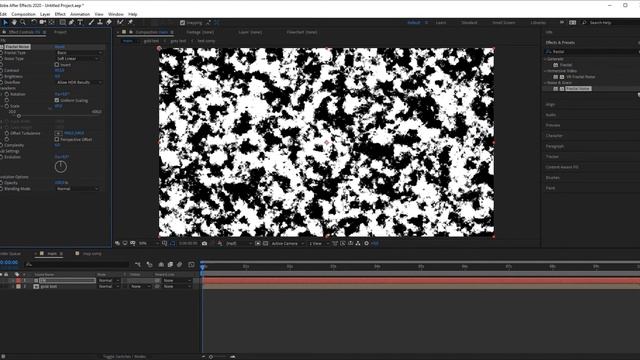Toggle the Uniform Scaling checkbox

point(57,100)
